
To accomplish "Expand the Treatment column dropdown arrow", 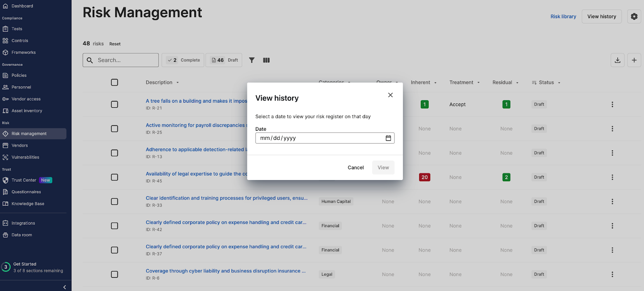I will (x=479, y=83).
